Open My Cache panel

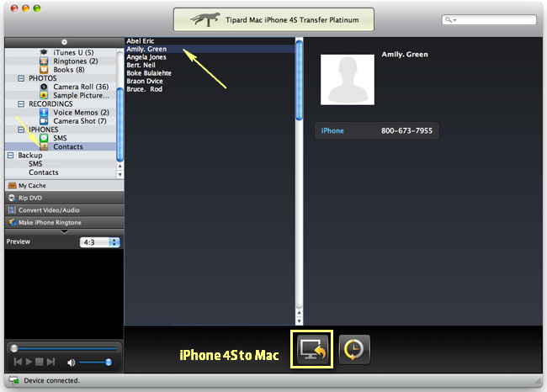point(64,186)
